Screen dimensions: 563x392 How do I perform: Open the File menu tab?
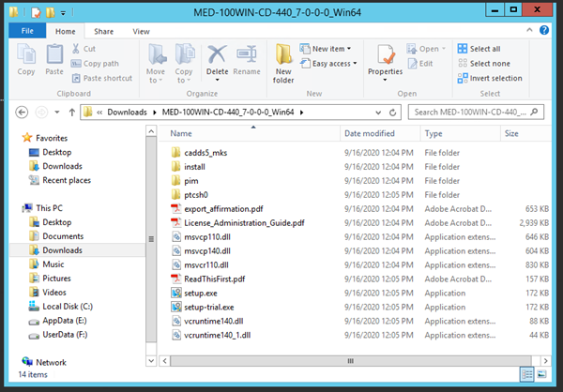tap(27, 31)
